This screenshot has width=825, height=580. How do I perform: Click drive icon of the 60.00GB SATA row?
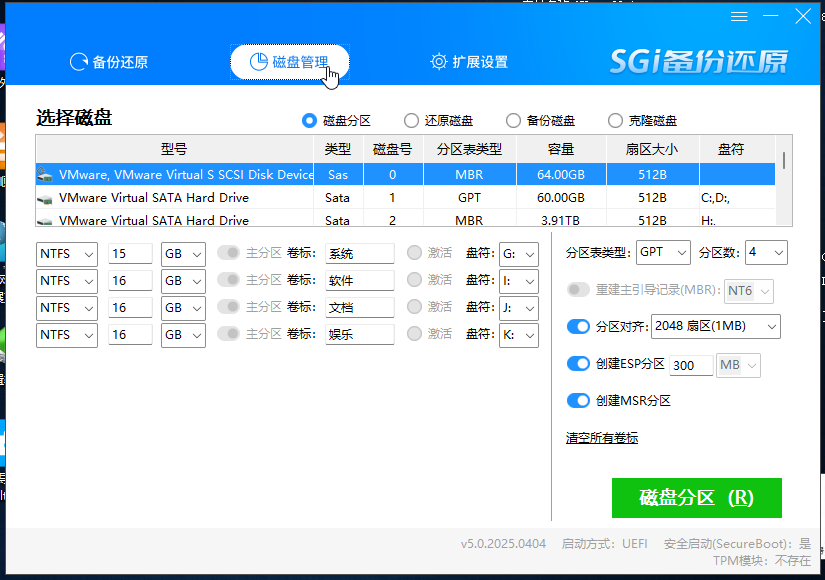pyautogui.click(x=45, y=199)
